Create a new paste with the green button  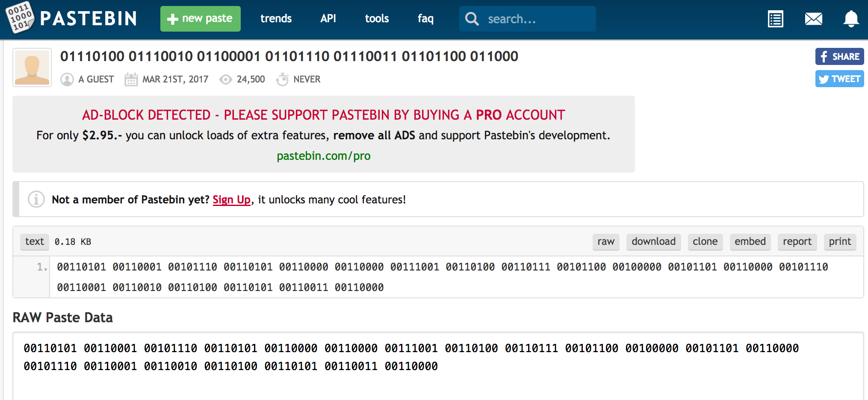coord(200,19)
